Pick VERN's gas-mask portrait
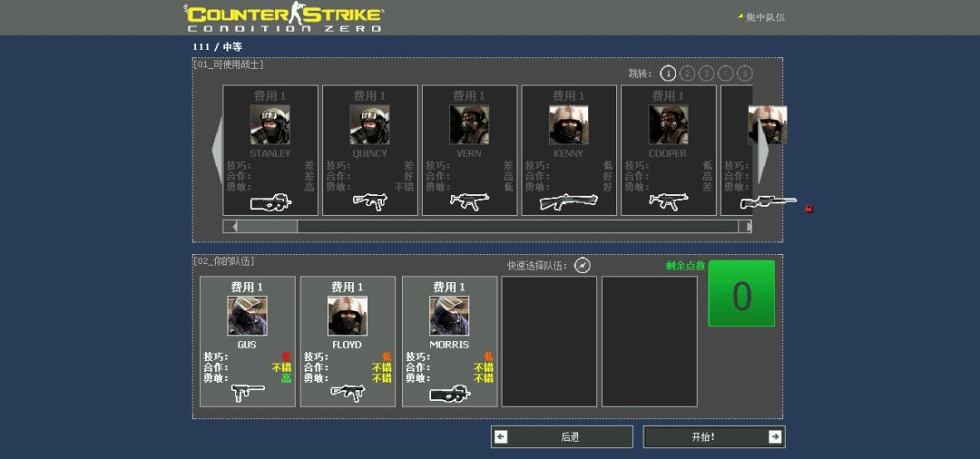Viewport: 980px width, 459px height. [469, 124]
